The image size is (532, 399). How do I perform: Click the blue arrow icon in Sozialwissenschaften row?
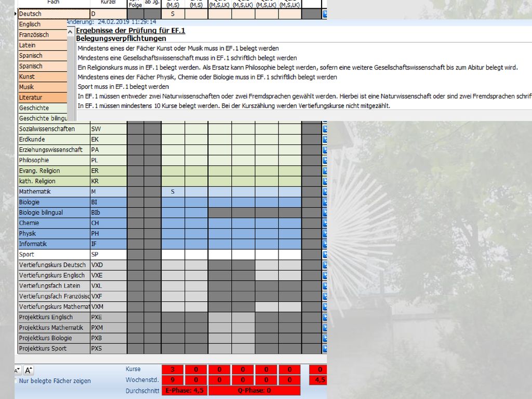325,129
